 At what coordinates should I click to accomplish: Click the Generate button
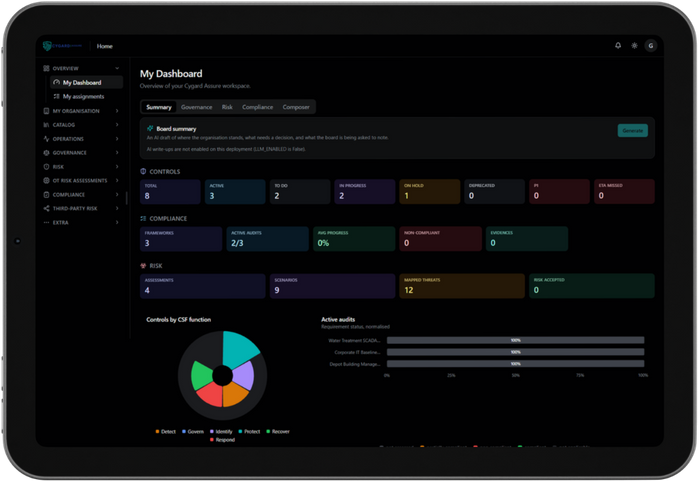(633, 130)
